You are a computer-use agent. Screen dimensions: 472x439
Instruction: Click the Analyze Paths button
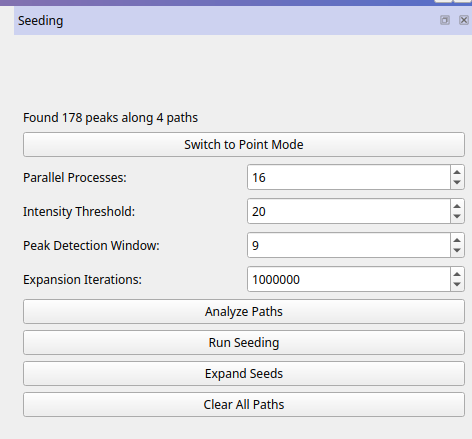coord(244,312)
